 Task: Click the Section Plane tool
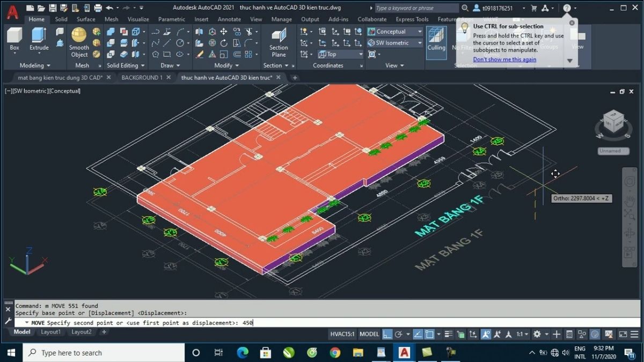(279, 42)
